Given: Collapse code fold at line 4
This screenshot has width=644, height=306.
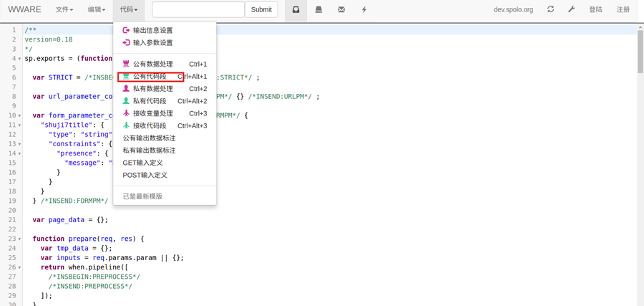Looking at the screenshot, I should pos(19,58).
